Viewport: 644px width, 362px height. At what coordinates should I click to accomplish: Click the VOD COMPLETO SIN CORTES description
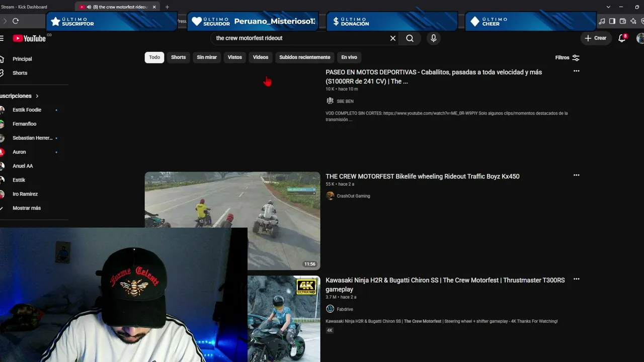[447, 116]
